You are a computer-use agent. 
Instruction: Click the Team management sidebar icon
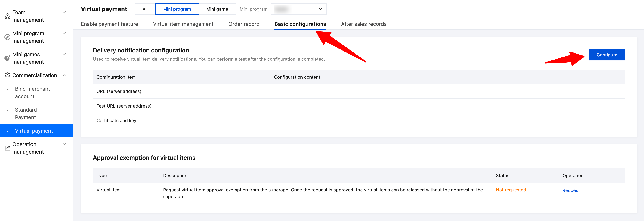(7, 16)
